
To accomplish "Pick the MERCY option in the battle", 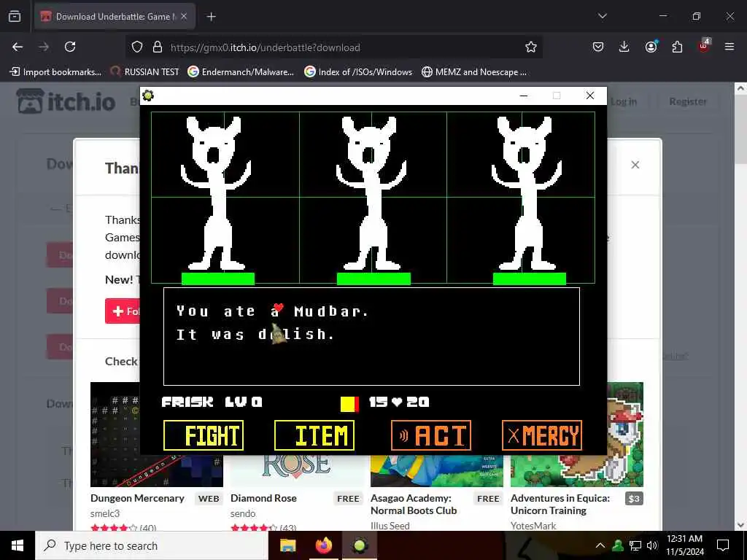I will coord(542,435).
